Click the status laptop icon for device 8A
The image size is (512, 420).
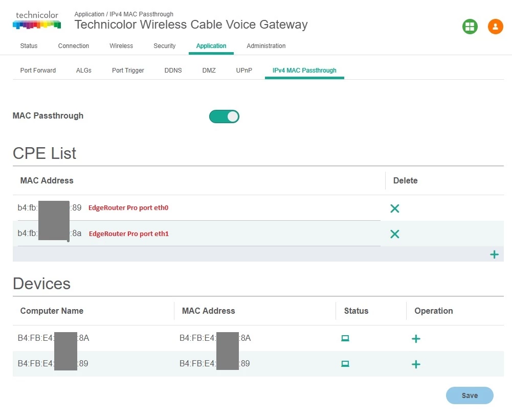345,338
